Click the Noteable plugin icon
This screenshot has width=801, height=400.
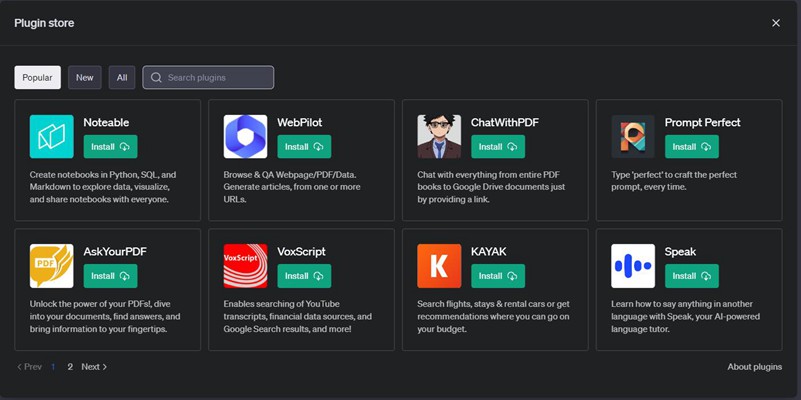pyautogui.click(x=52, y=137)
